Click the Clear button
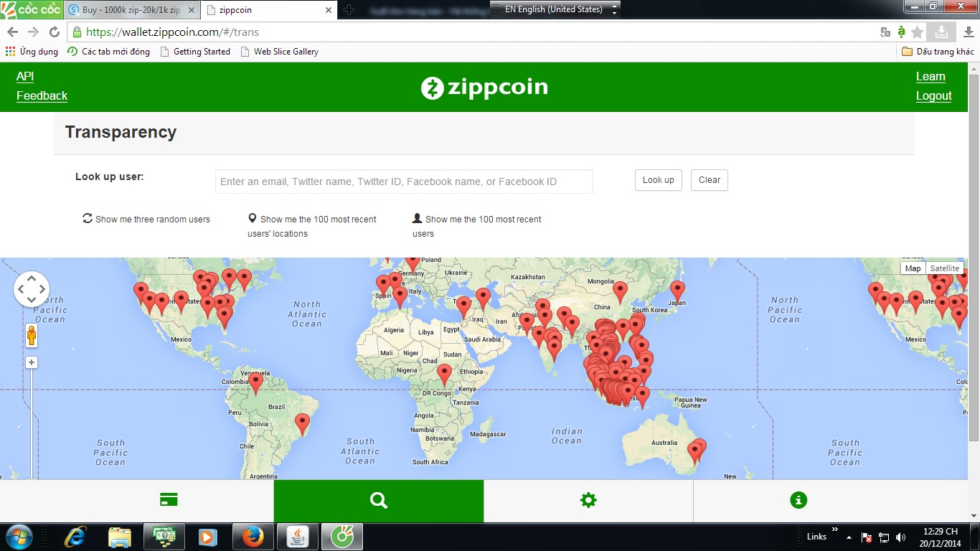 coord(710,180)
